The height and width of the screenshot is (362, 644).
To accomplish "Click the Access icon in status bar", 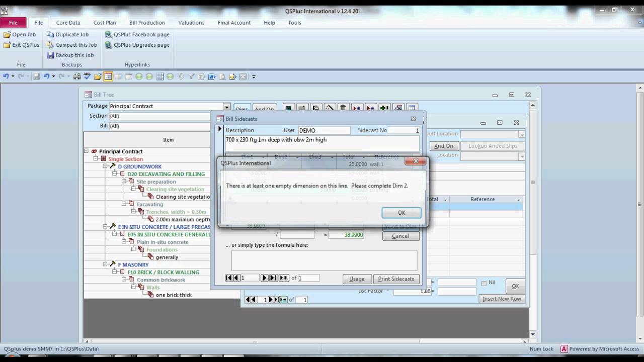I will [x=564, y=349].
